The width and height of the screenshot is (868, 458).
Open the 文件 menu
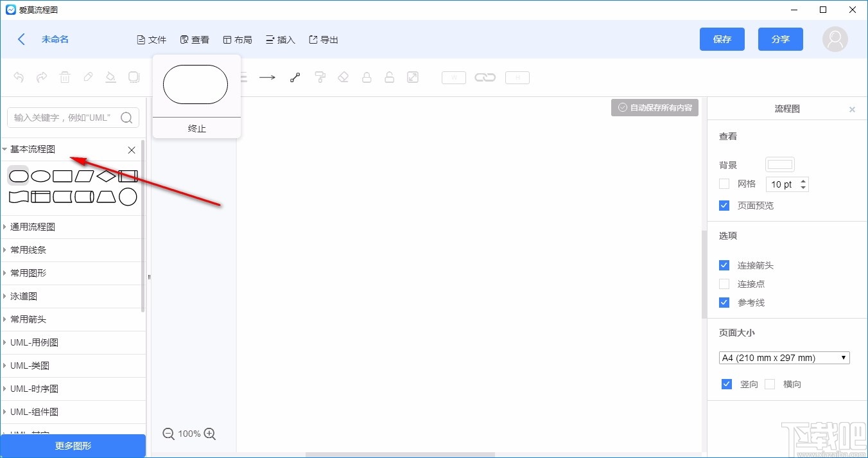pyautogui.click(x=152, y=39)
